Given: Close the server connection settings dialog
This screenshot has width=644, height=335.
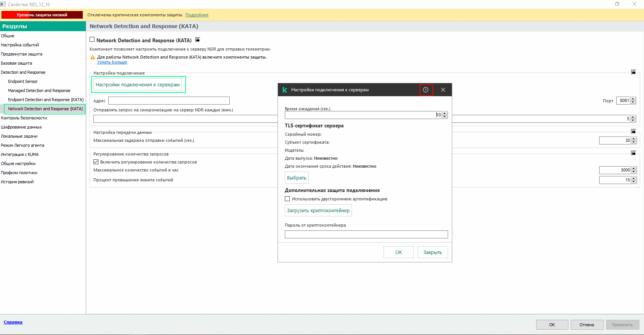Looking at the screenshot, I should (443, 90).
